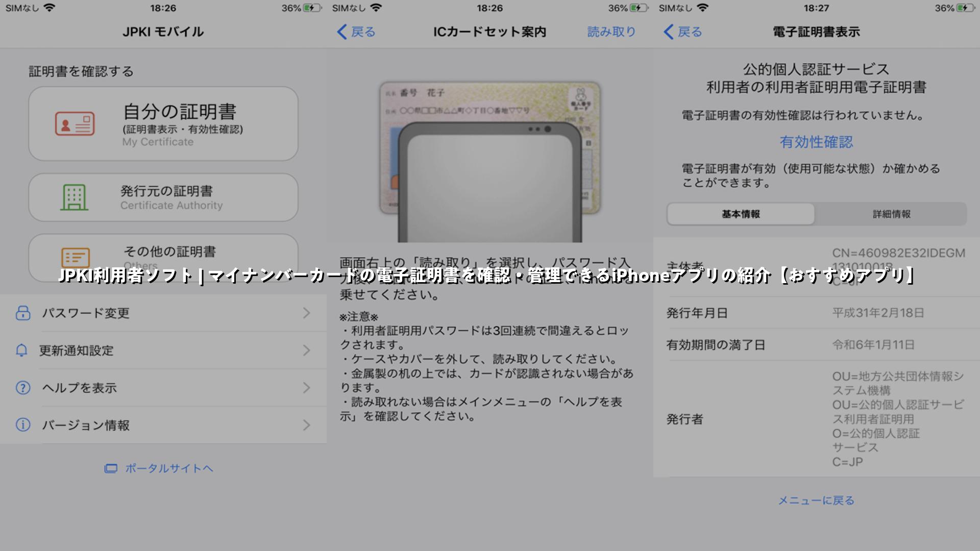The image size is (980, 551).
Task: Click the lock icon for パスワード変更
Action: [x=23, y=313]
